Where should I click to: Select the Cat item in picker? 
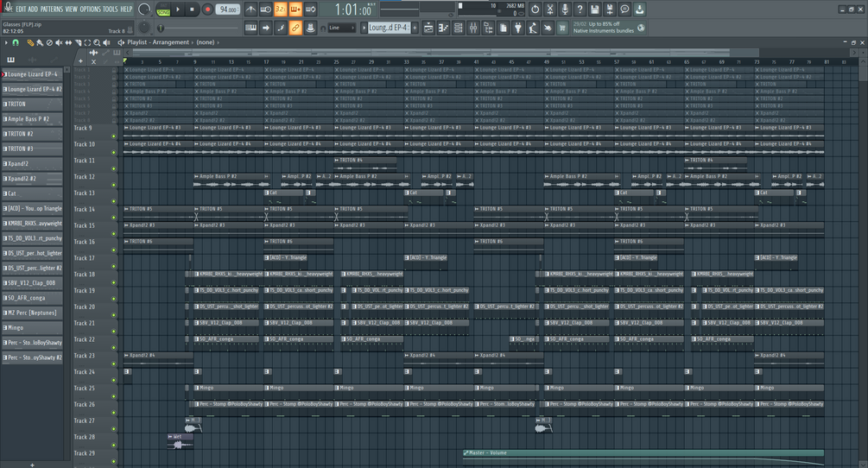coord(32,193)
